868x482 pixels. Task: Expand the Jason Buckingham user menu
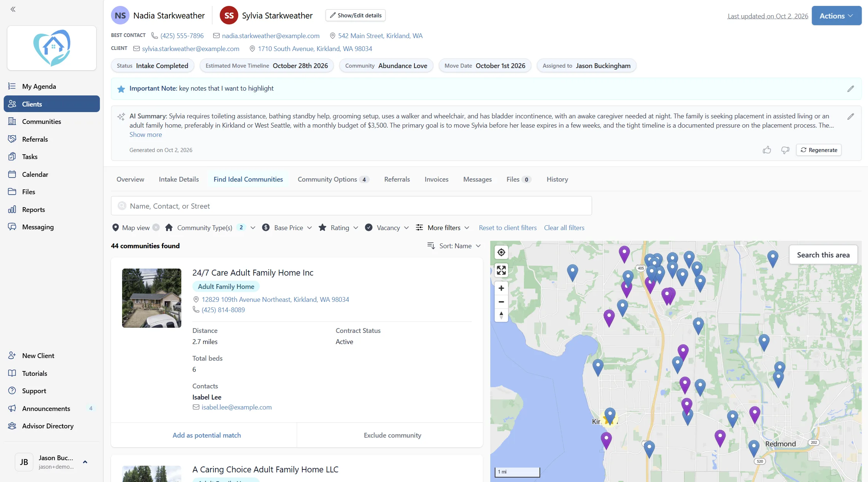pyautogui.click(x=52, y=462)
